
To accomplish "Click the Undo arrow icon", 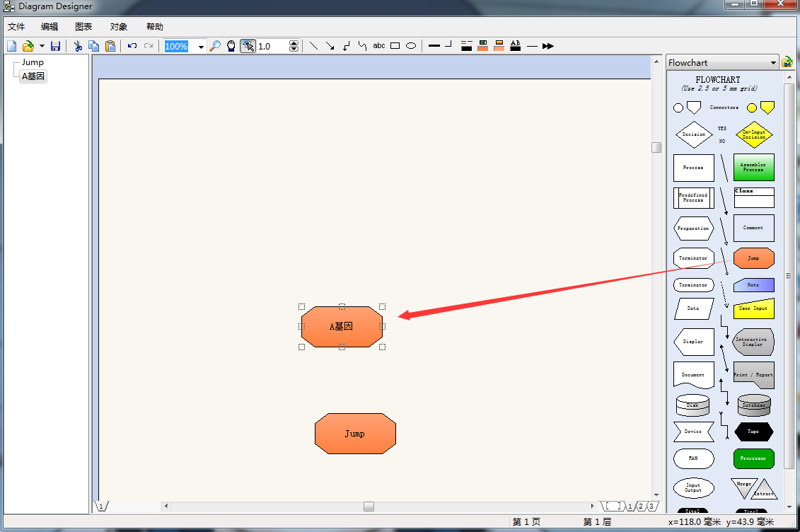I will coord(132,46).
